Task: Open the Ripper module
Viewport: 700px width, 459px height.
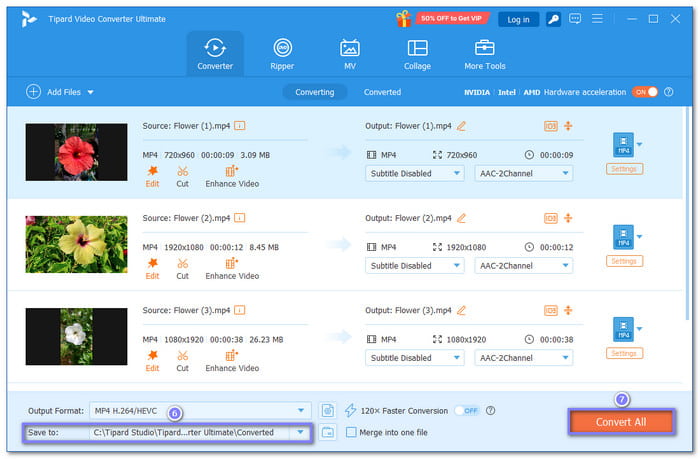Action: 283,54
